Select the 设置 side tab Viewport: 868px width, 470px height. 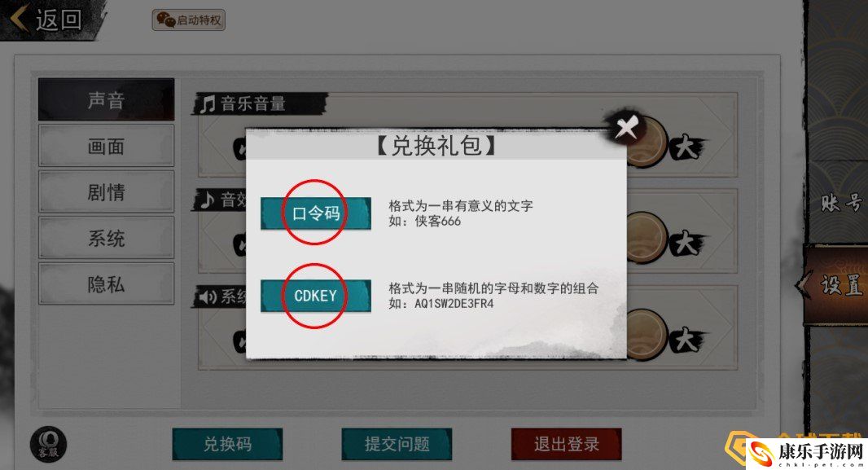[x=838, y=285]
